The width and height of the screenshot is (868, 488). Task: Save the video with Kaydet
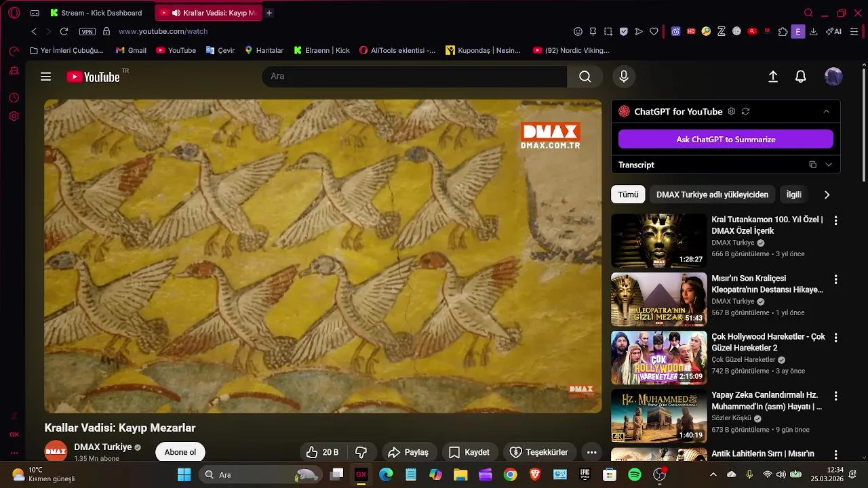[x=470, y=452]
